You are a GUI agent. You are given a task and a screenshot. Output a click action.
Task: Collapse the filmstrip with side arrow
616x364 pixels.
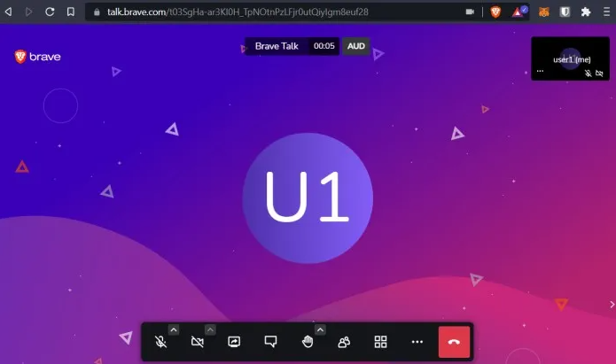click(612, 305)
